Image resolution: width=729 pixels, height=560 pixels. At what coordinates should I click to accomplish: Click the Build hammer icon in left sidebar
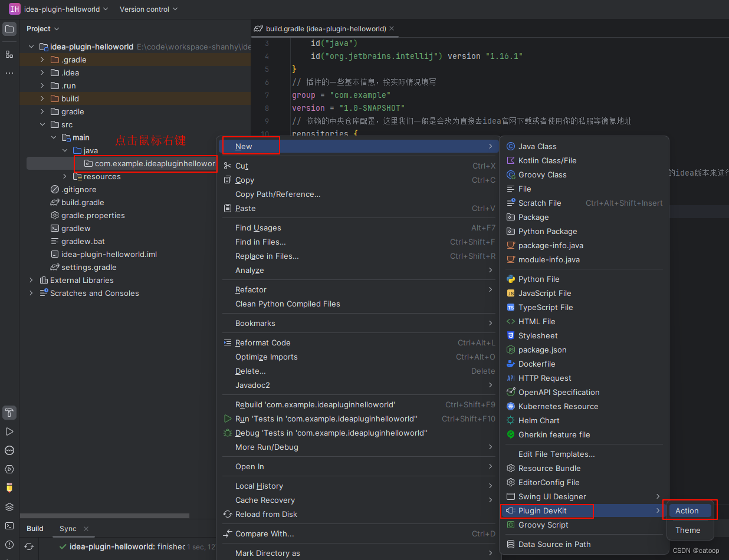[x=9, y=412]
